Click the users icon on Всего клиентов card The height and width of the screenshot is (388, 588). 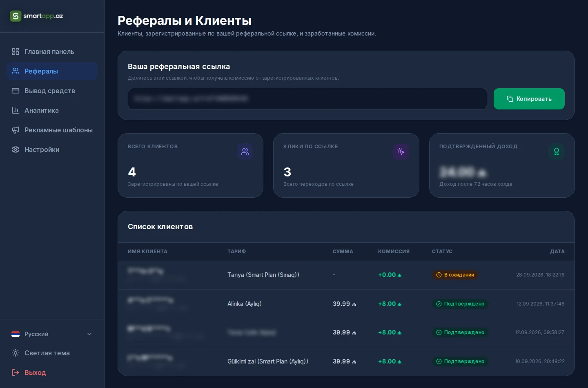coord(245,152)
